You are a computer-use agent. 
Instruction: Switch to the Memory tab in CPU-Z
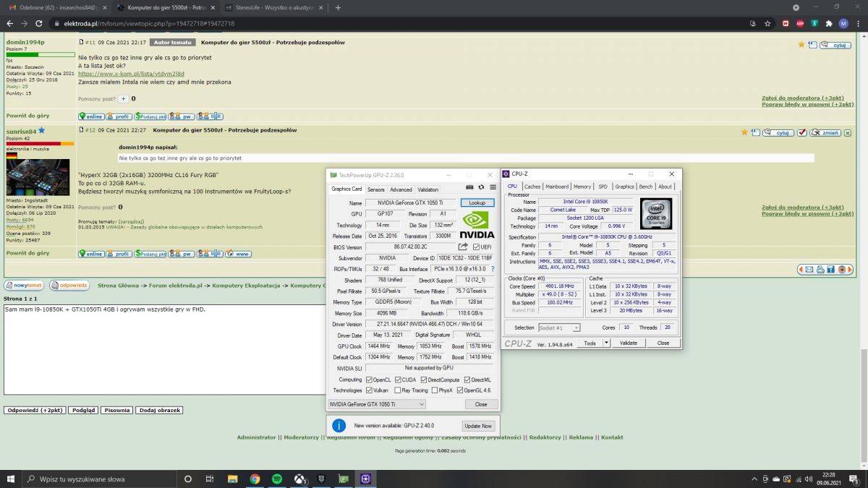tap(582, 187)
